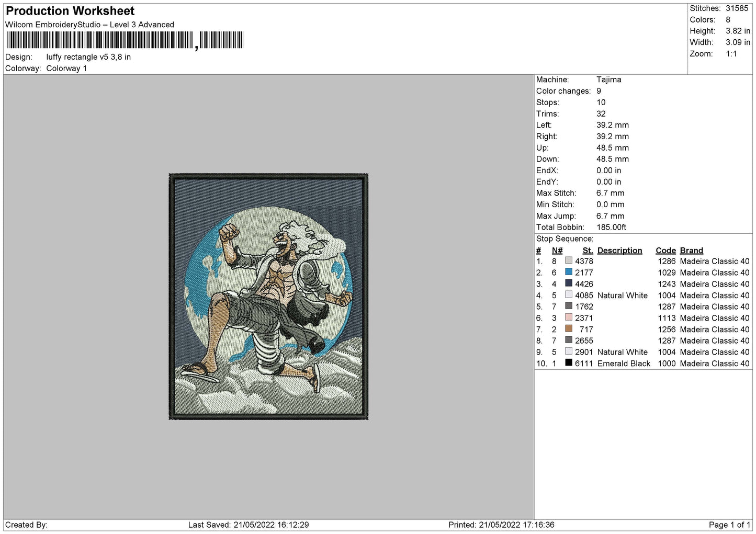
Task: Click the dark navy swatch in stop 3
Action: click(569, 283)
